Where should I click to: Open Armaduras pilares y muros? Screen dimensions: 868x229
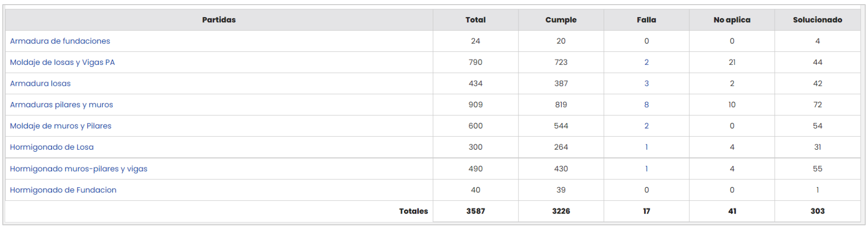61,105
